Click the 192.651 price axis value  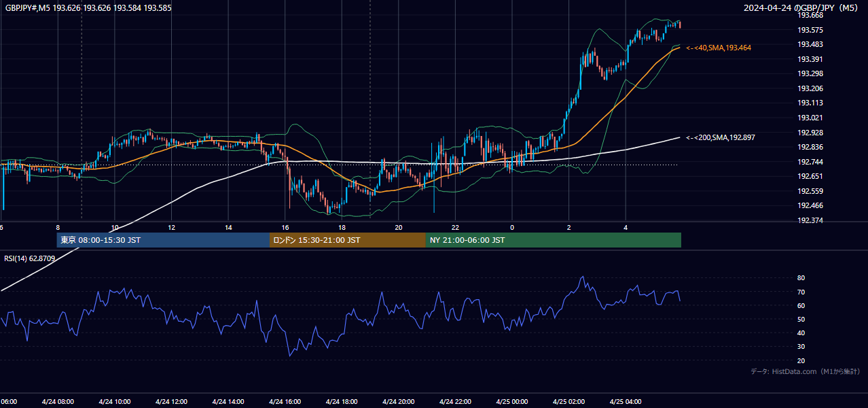point(810,176)
